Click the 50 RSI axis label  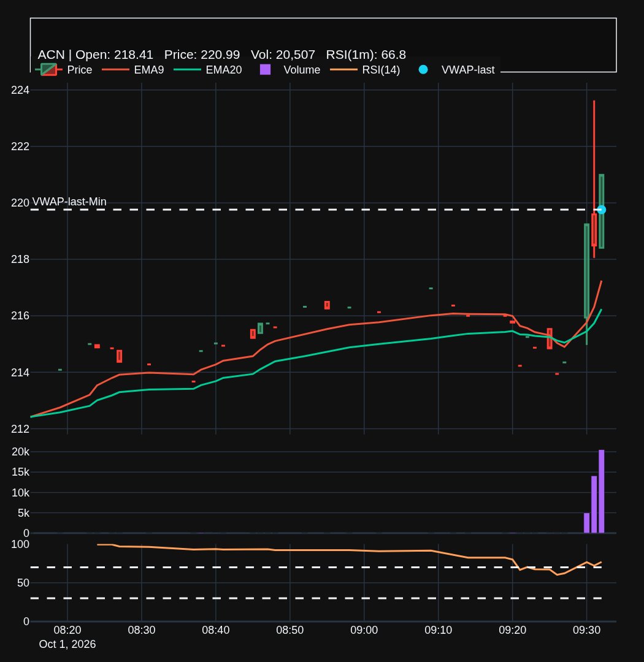23,583
